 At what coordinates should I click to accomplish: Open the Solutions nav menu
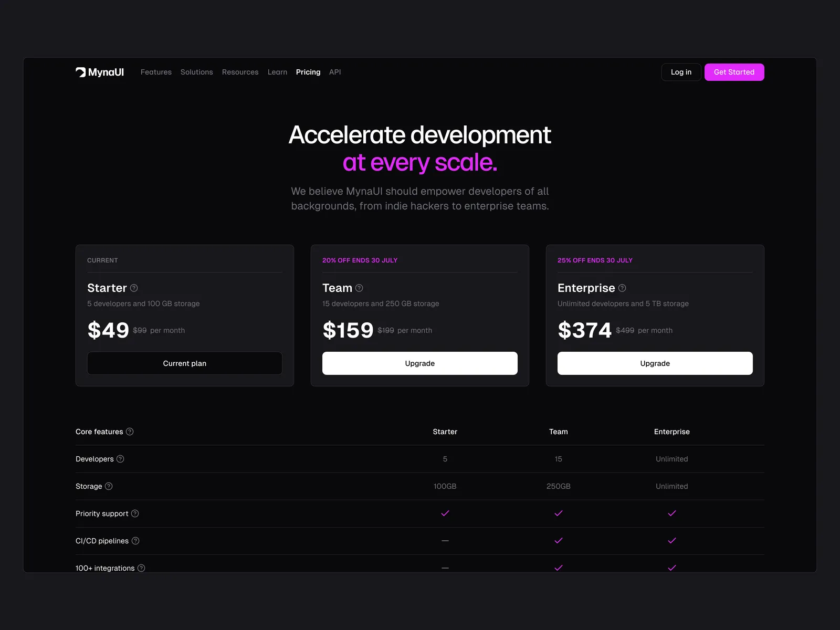(x=197, y=72)
